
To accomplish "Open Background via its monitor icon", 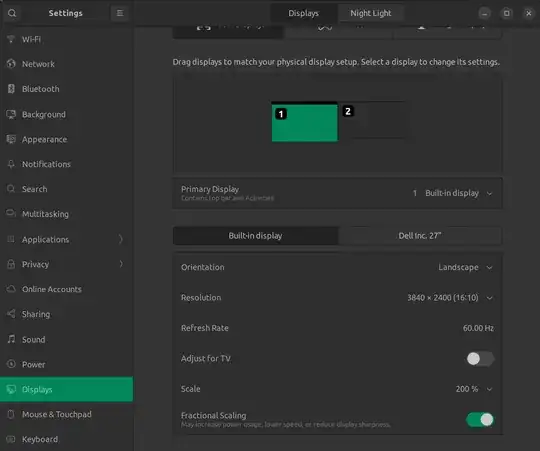I will (x=11, y=114).
